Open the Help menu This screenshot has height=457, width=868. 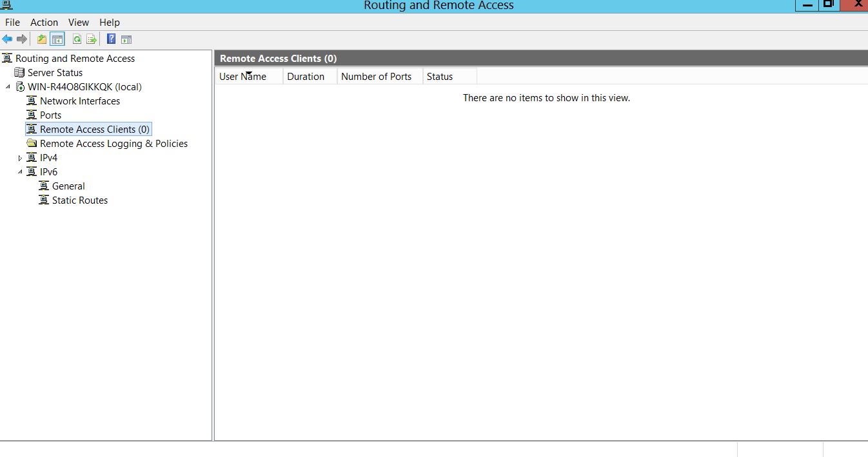[x=110, y=22]
